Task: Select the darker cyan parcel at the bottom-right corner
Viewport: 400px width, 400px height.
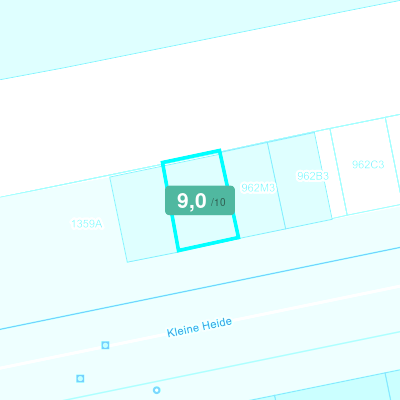Action: click(x=394, y=387)
